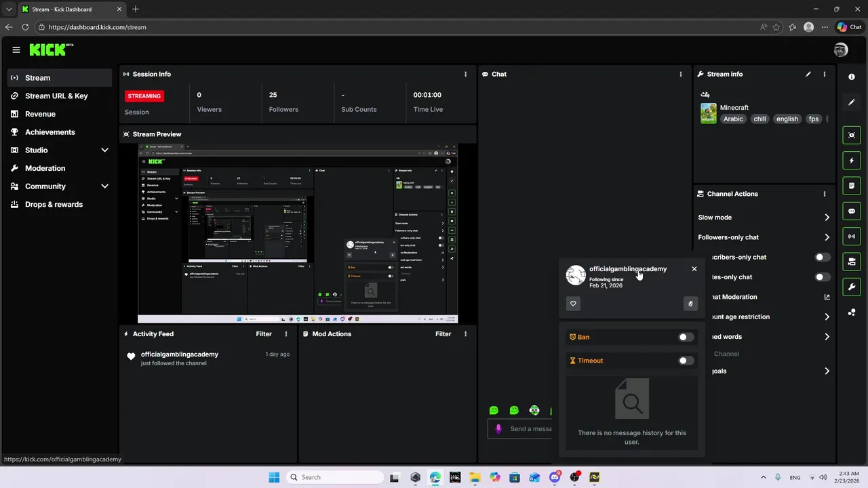Toggle the broadcast-signal widget in the right sidebar
The image size is (868, 488).
pyautogui.click(x=852, y=236)
